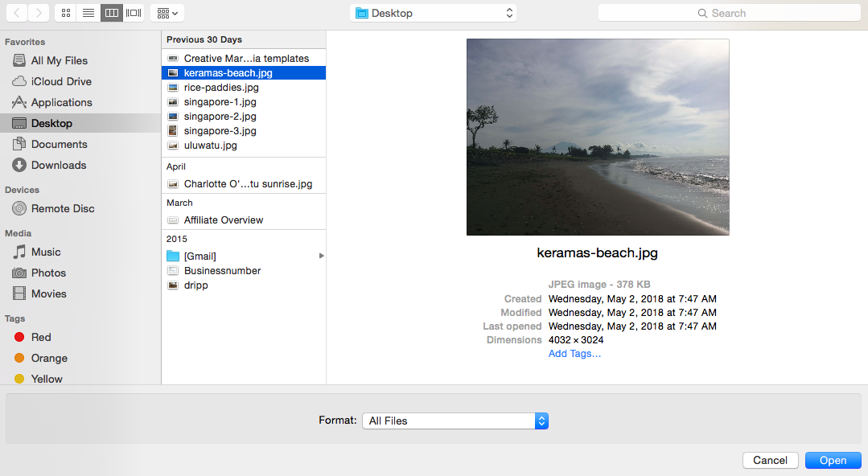Switch to list view
Viewport: 868px width, 476px height.
(x=88, y=13)
